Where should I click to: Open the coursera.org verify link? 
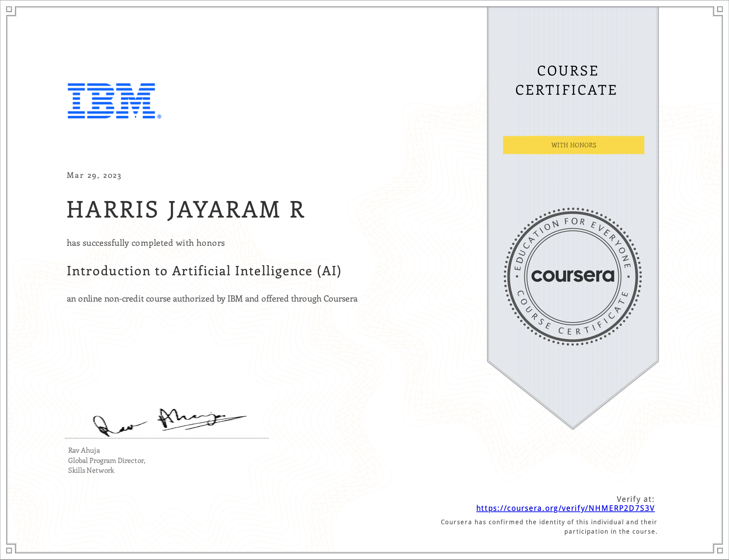[x=565, y=508]
